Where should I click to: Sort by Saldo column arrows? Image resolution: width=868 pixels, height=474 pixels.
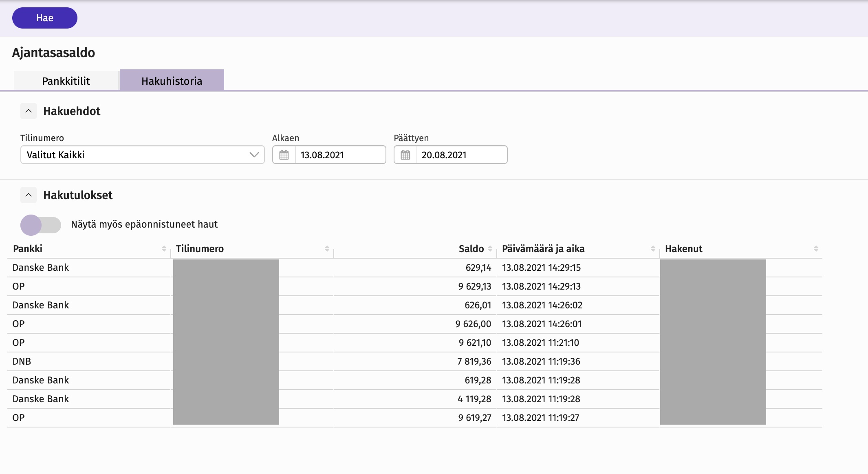[490, 249]
